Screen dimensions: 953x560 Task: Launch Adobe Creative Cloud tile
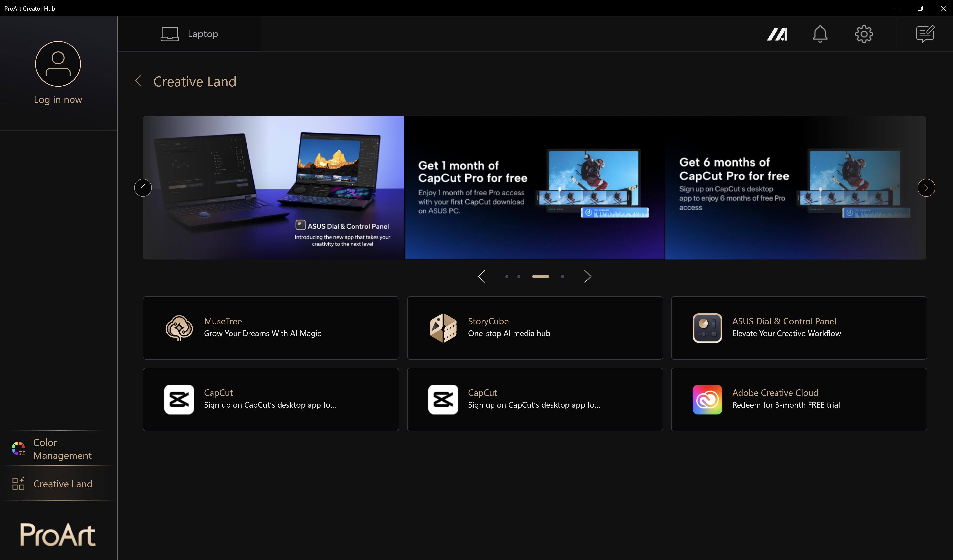[x=799, y=399]
